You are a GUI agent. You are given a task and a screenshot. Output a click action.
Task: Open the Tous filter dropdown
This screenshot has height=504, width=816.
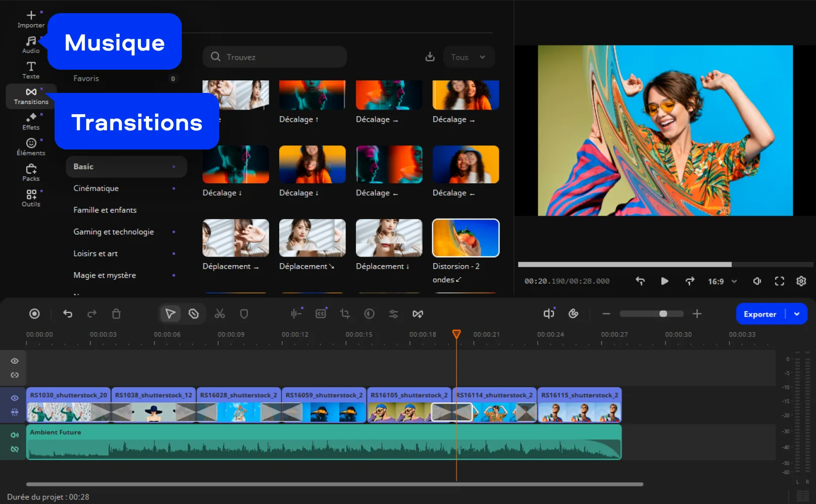pos(469,57)
